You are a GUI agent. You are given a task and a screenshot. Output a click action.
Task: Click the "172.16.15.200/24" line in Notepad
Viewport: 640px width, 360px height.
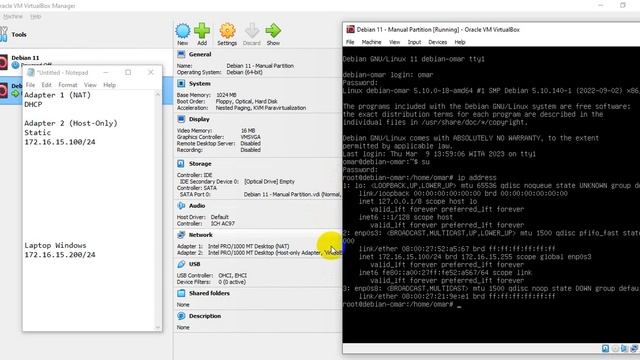(x=60, y=255)
